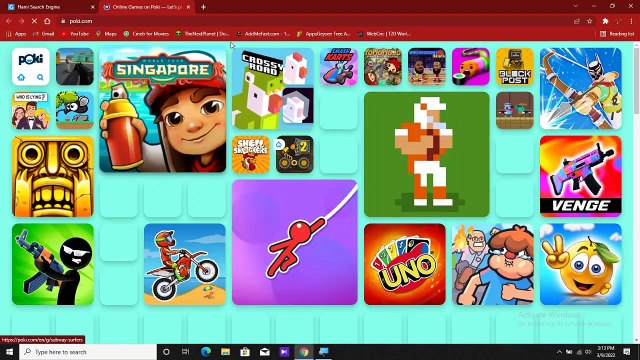Viewport: 640px width, 360px height.
Task: Open the Apps bookmarks shortcut
Action: click(x=16, y=34)
